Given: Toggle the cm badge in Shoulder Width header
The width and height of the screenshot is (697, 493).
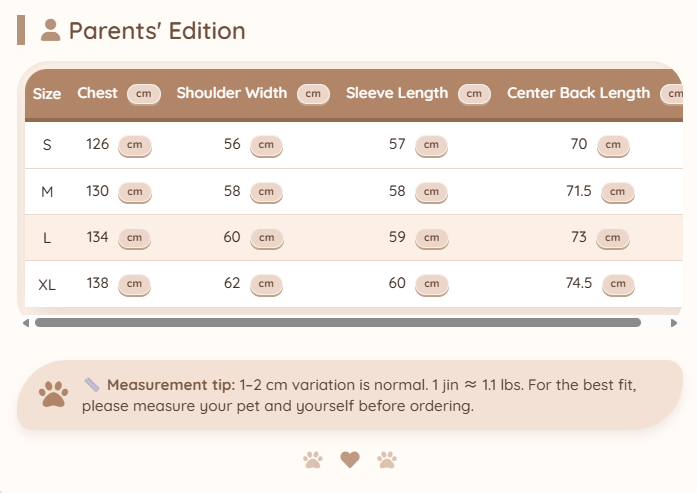Looking at the screenshot, I should 313,94.
